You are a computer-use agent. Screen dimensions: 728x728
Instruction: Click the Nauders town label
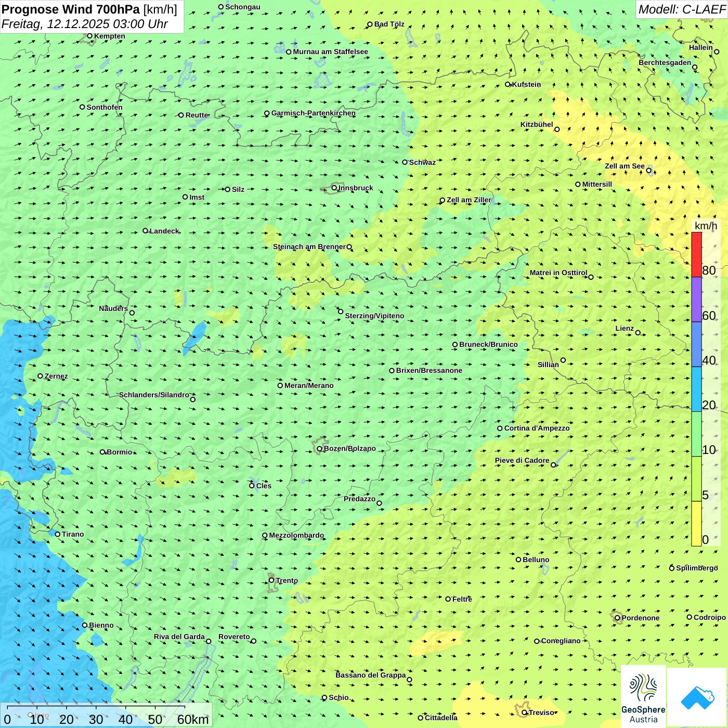[x=113, y=308]
